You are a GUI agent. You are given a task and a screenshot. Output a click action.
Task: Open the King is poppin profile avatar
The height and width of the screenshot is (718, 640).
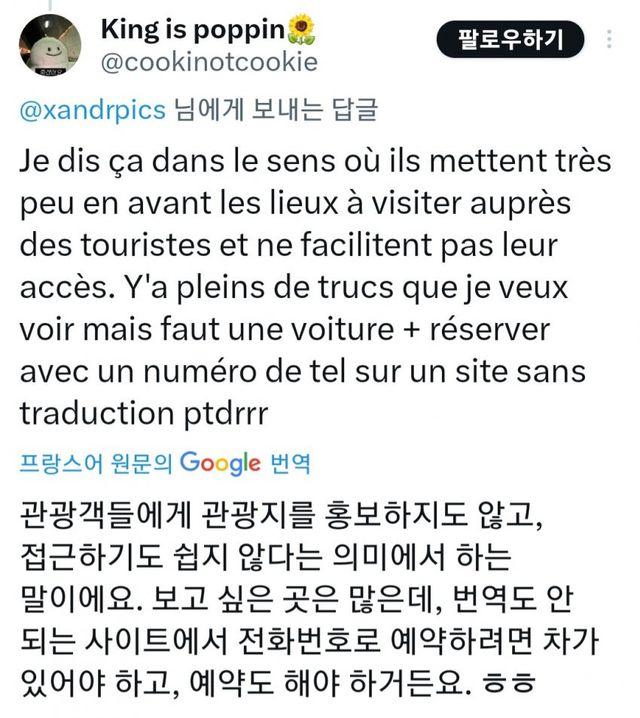pos(49,45)
